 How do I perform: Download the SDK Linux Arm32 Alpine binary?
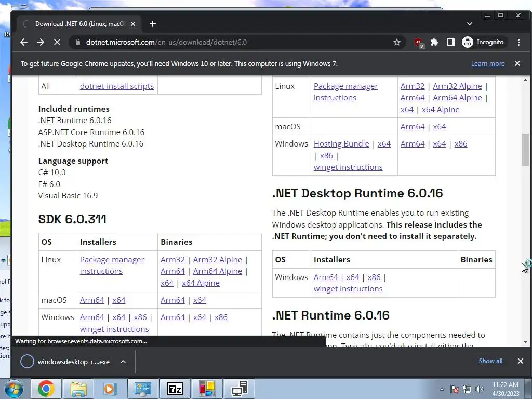218,260
